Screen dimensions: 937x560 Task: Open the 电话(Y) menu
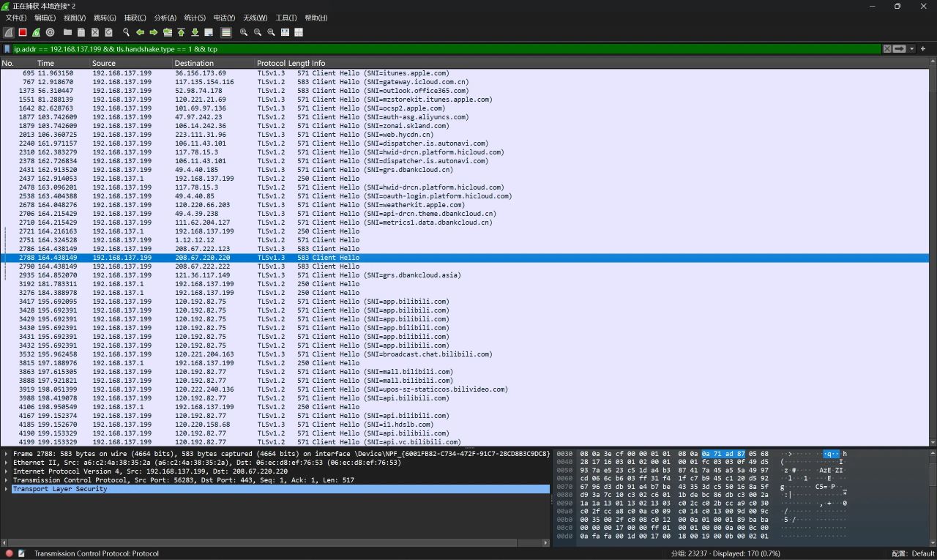tap(224, 18)
